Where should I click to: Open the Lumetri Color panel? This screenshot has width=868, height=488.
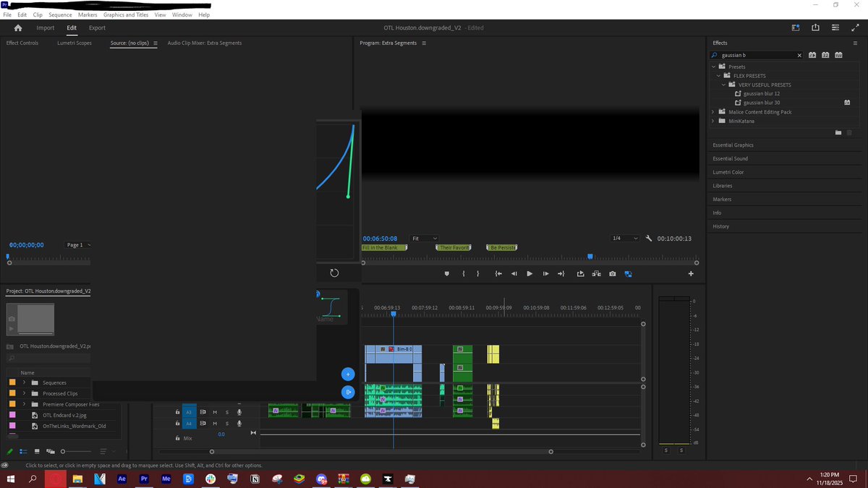(x=727, y=172)
